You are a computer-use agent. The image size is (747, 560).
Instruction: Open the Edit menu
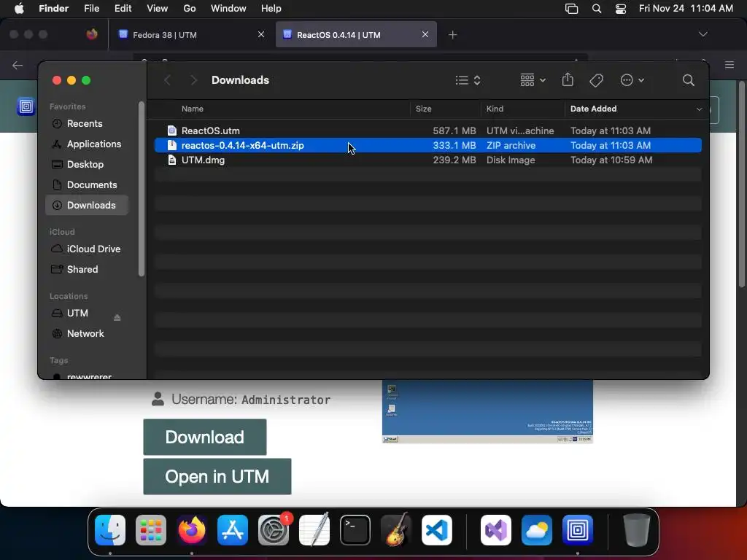[x=123, y=9]
